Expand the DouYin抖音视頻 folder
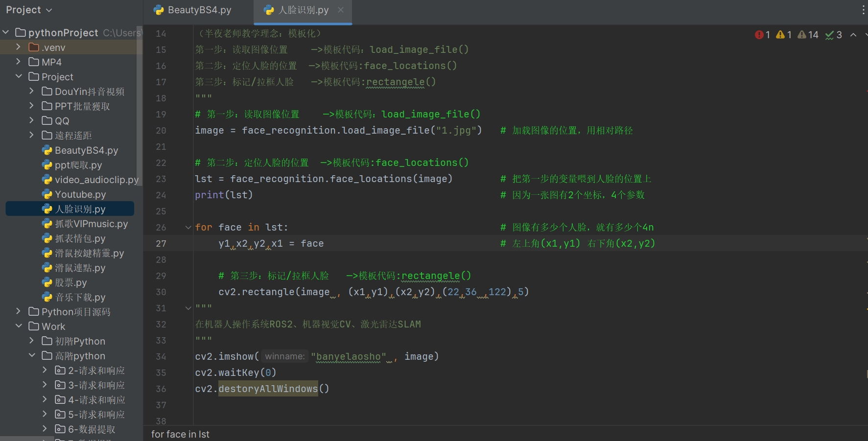This screenshot has width=868, height=441. click(32, 91)
